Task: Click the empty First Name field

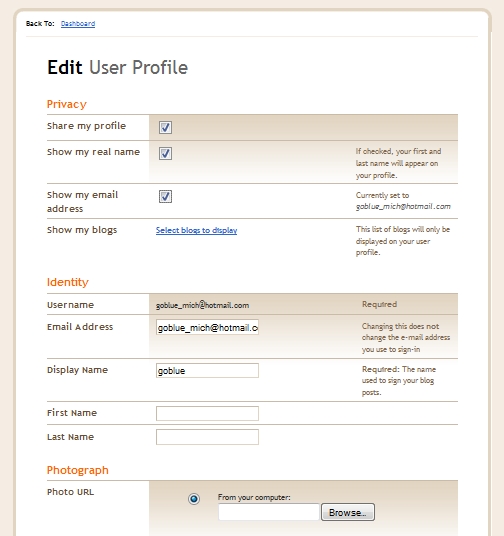Action: click(x=207, y=414)
